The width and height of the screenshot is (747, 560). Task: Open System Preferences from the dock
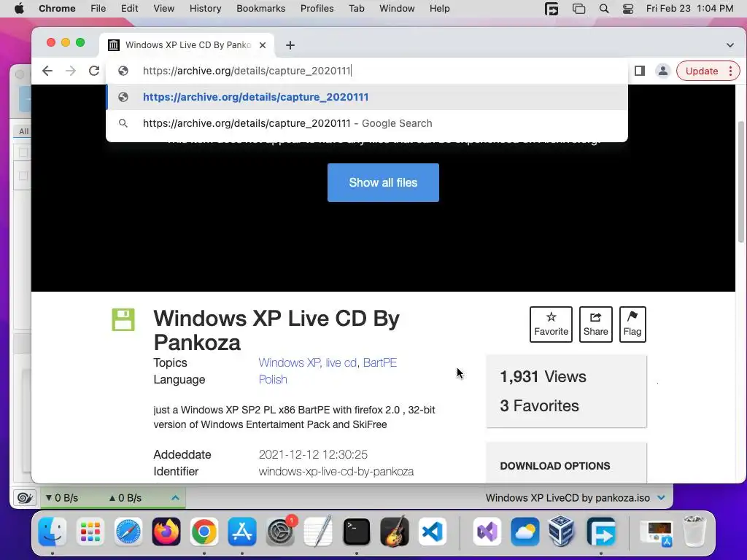(280, 532)
